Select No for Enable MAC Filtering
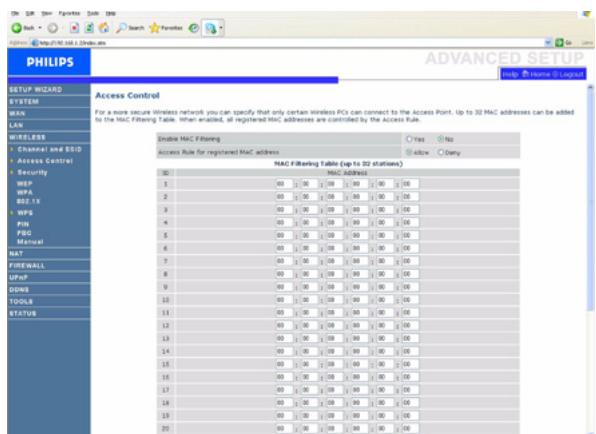Image resolution: width=596 pixels, height=434 pixels. (440, 139)
